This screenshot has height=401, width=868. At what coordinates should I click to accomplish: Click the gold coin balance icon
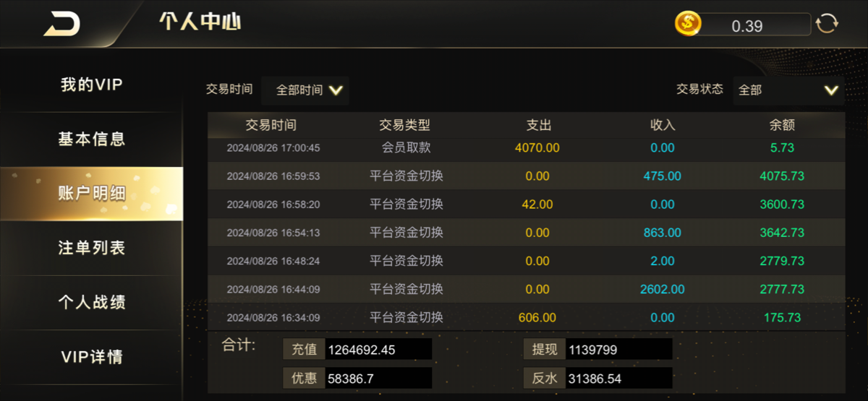pos(688,25)
